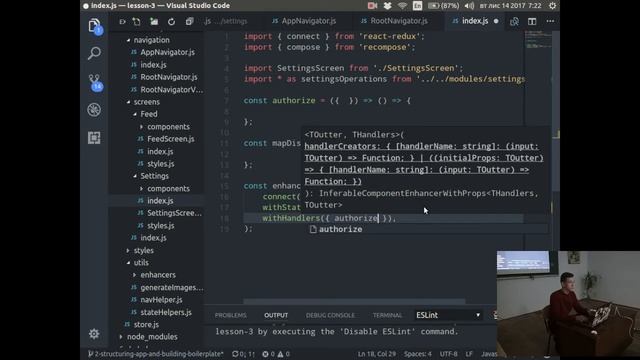Click the warnings count in status bar
The width and height of the screenshot is (640, 360).
pyautogui.click(x=284, y=354)
